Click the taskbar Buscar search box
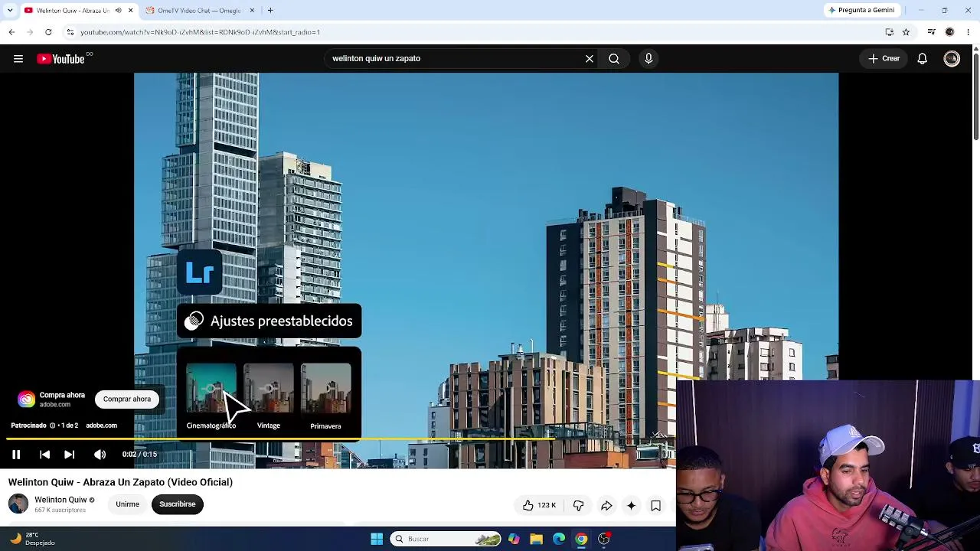Screen dimensions: 980x551 coord(446,539)
